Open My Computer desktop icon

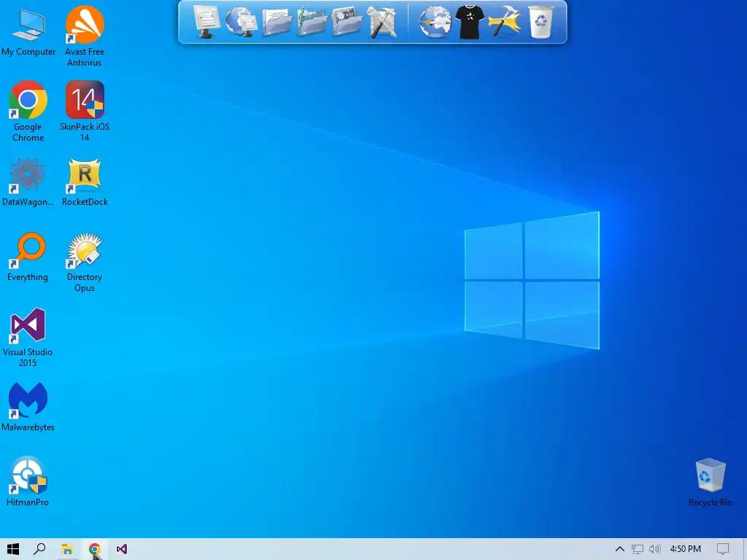pos(28,31)
